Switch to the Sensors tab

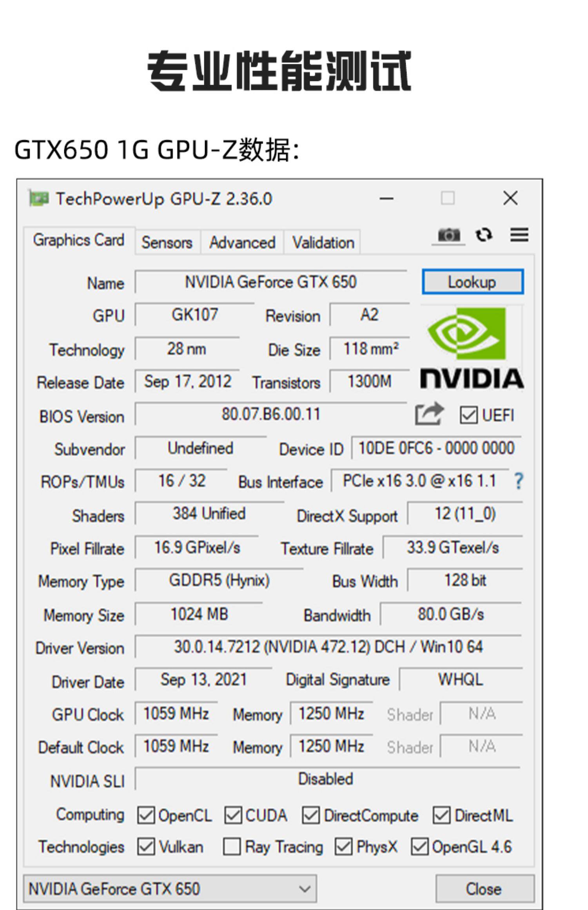tap(167, 242)
